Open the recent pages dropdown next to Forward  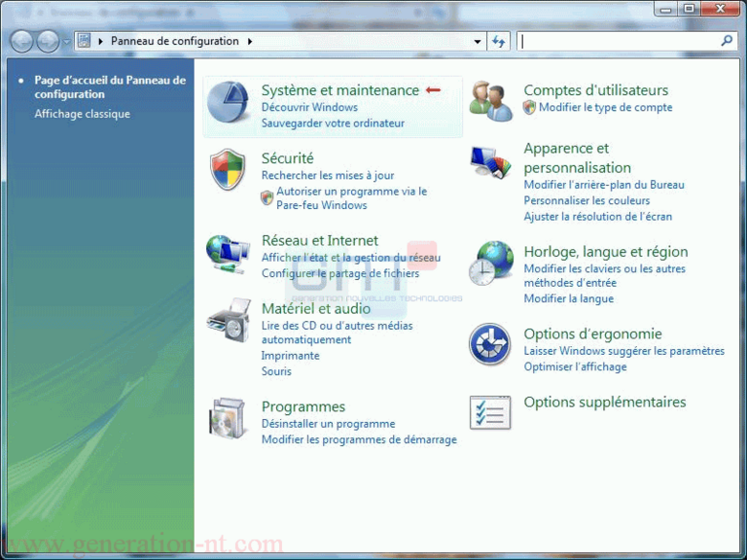tap(66, 42)
